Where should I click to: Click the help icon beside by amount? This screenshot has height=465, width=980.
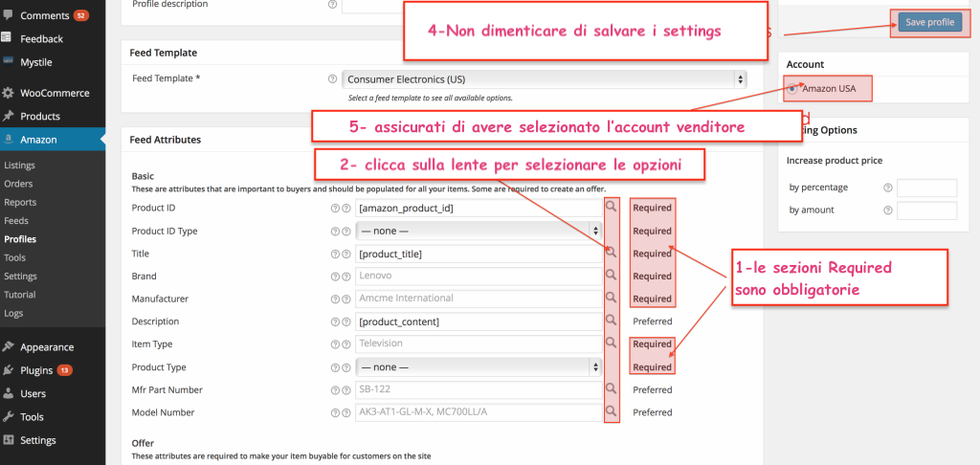[x=887, y=210]
